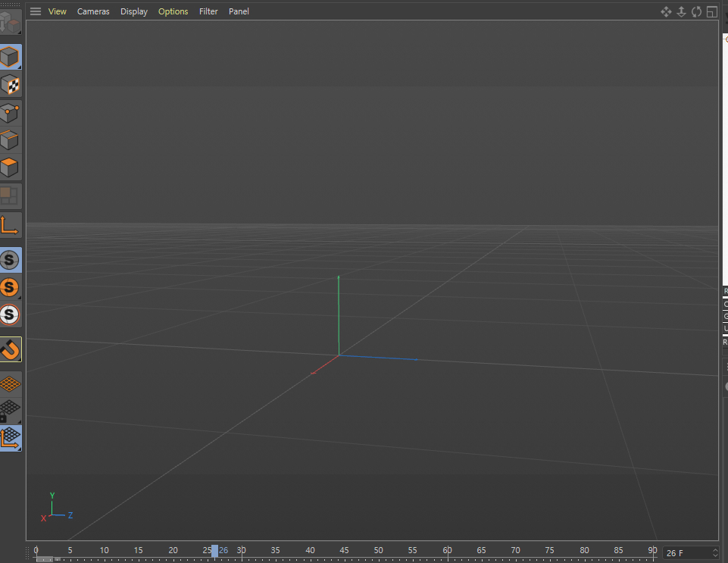Jump to frame 0 on timeline
The image size is (728, 563).
tap(36, 550)
